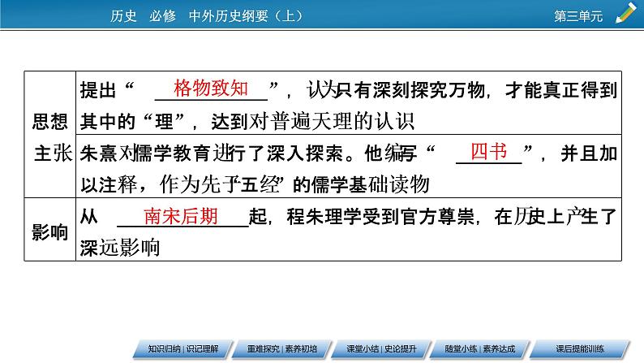Click text 深远影响 in last row
The height and width of the screenshot is (363, 644).
coord(120,248)
